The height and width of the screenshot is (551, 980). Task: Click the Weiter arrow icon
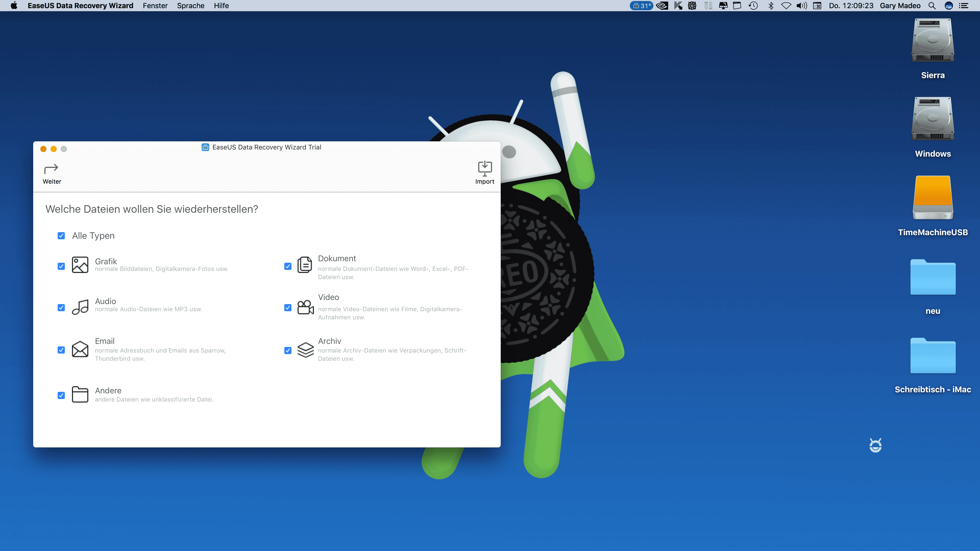(x=51, y=168)
